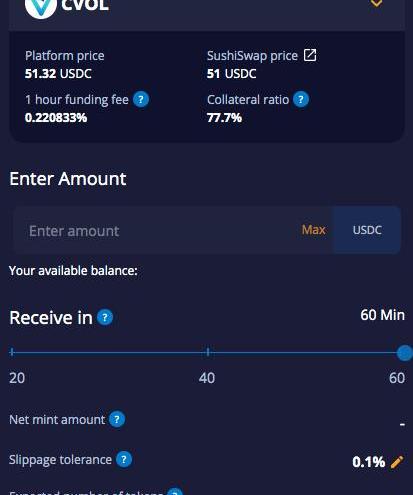This screenshot has height=495, width=413.
Task: Show help for Slippage tolerance
Action: click(124, 460)
